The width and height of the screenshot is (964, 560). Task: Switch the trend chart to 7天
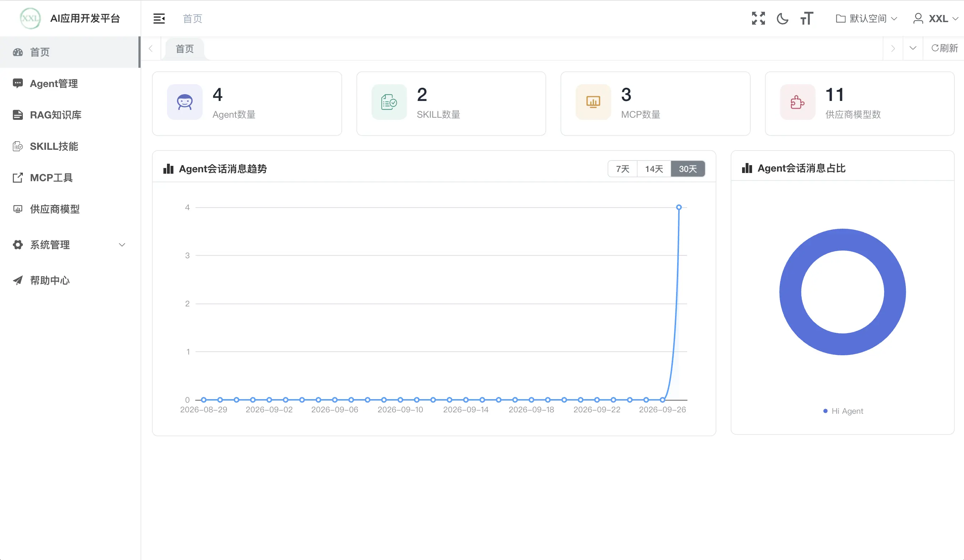click(623, 169)
